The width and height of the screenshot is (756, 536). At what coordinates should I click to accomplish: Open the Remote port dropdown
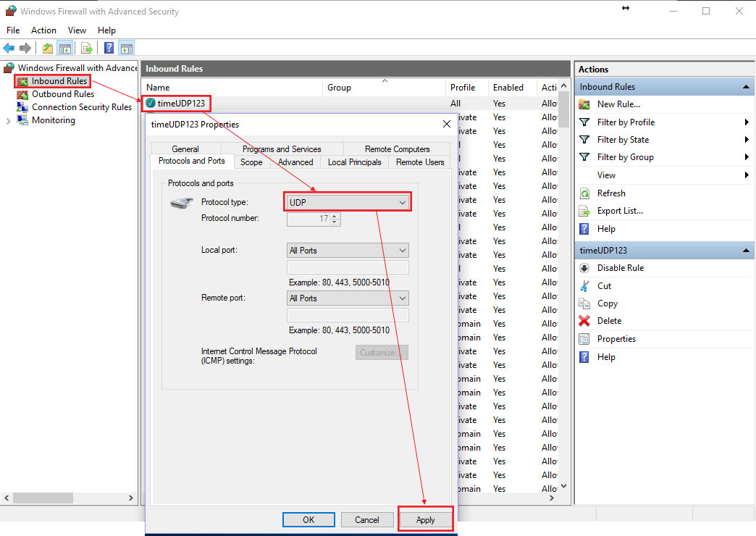(x=348, y=298)
